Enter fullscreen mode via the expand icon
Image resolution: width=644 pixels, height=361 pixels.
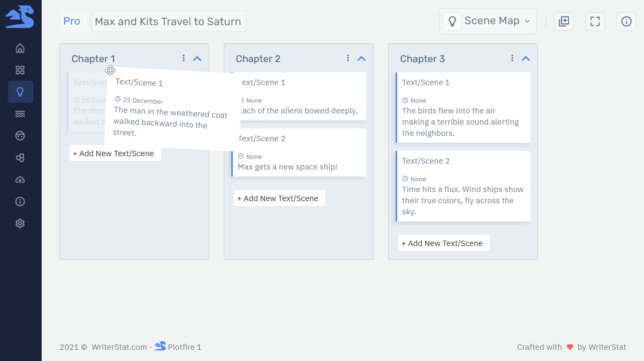595,21
